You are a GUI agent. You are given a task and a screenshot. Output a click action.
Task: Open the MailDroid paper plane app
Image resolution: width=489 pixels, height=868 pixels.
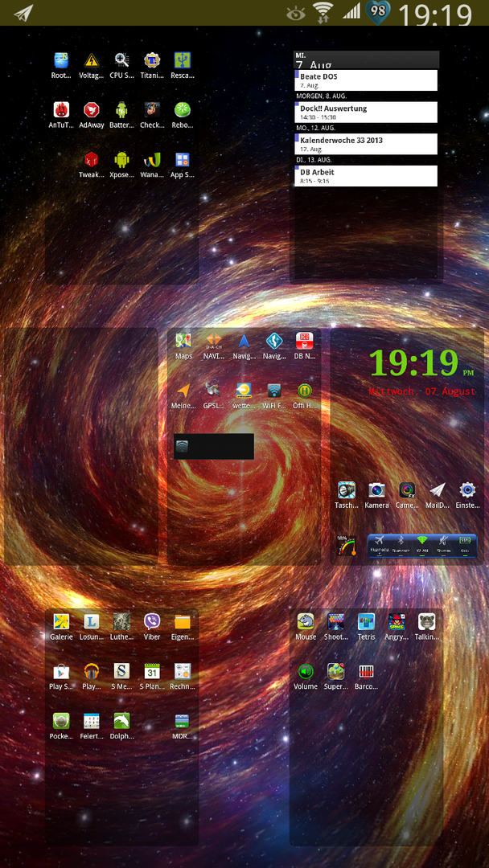pyautogui.click(x=438, y=490)
